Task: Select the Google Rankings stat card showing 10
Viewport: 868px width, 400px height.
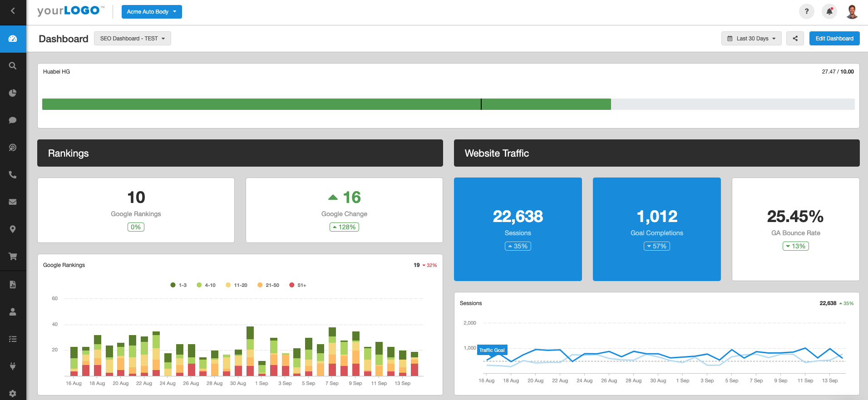Action: [136, 210]
